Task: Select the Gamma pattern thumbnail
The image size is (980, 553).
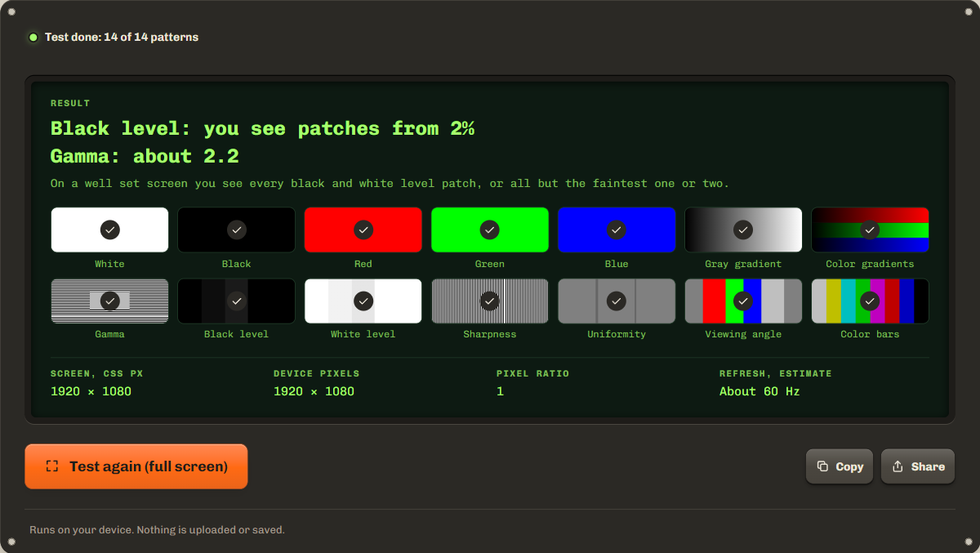Action: click(x=109, y=301)
